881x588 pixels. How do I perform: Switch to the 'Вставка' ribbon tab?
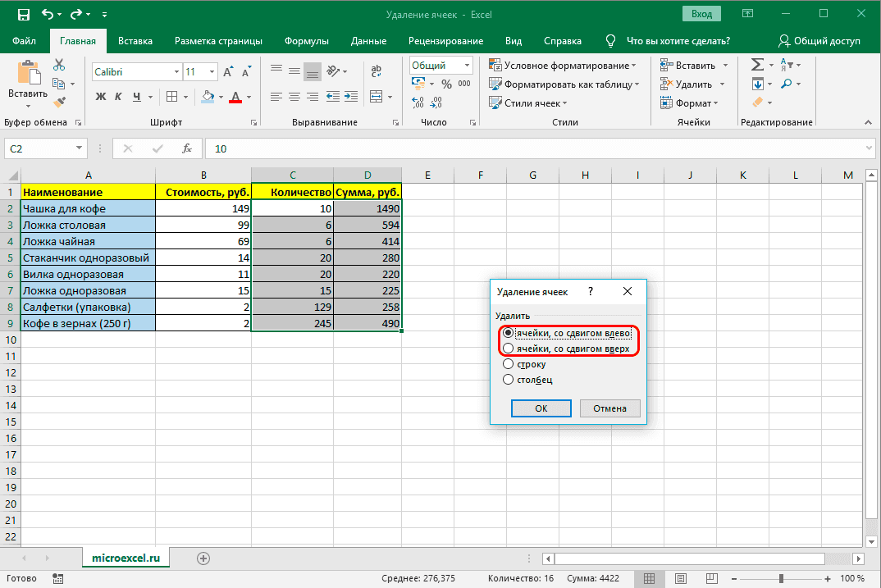tap(135, 41)
